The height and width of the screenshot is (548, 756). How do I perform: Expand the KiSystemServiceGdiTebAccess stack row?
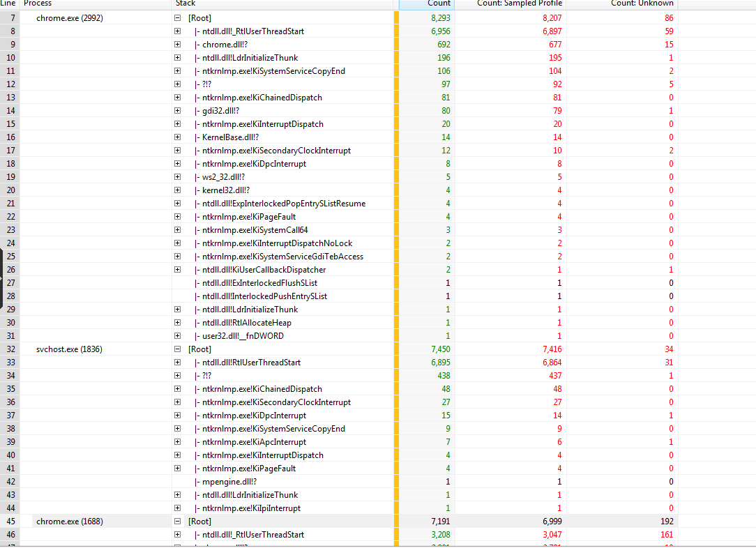[x=177, y=257]
